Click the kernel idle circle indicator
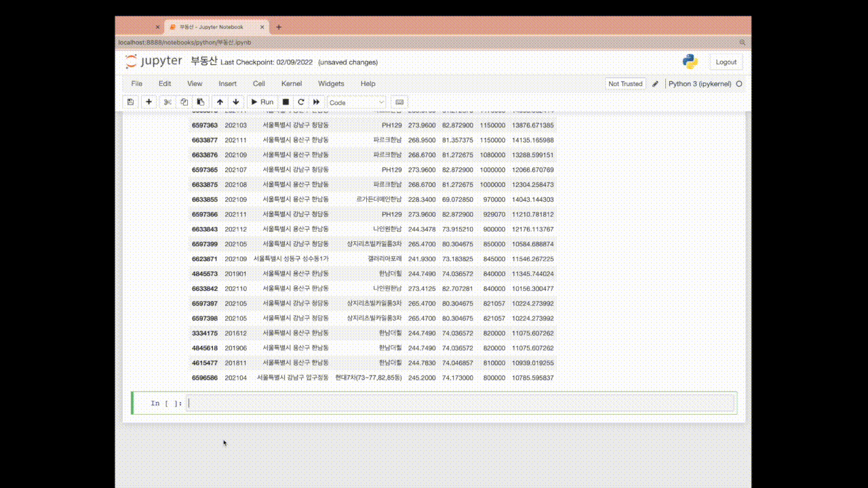868x488 pixels. 739,84
